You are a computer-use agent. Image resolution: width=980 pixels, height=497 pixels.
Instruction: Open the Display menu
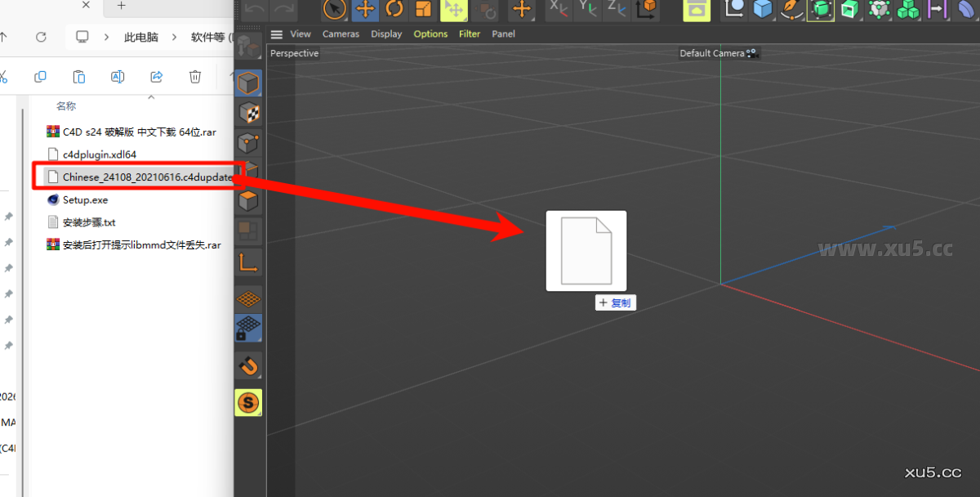386,34
